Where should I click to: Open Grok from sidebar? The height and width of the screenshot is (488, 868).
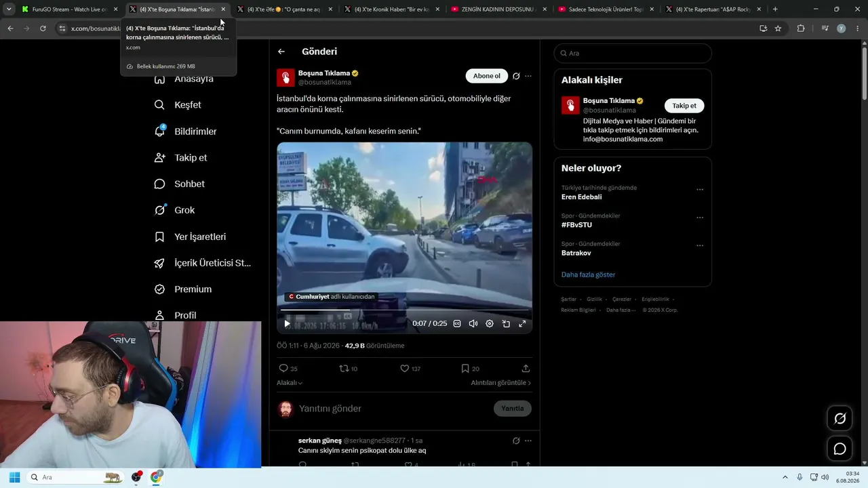pyautogui.click(x=175, y=210)
